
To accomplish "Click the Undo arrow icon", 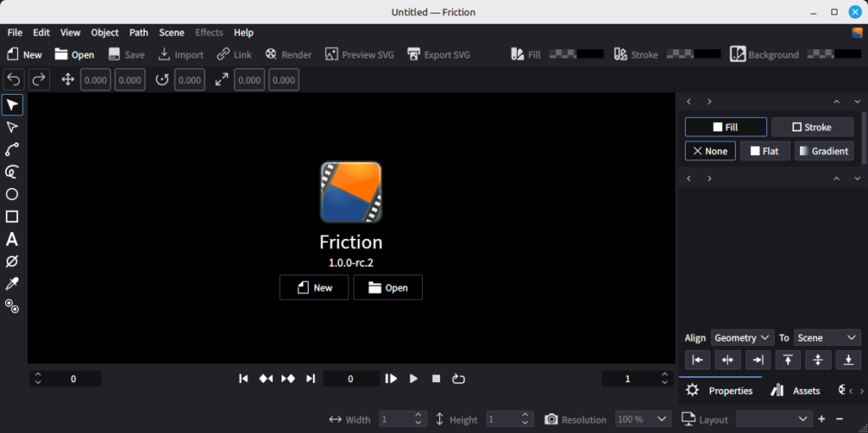I will 14,80.
